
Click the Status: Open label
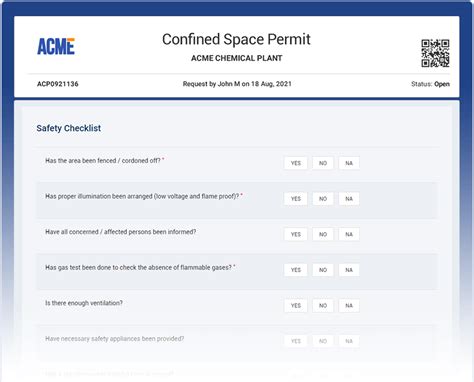[x=430, y=84]
